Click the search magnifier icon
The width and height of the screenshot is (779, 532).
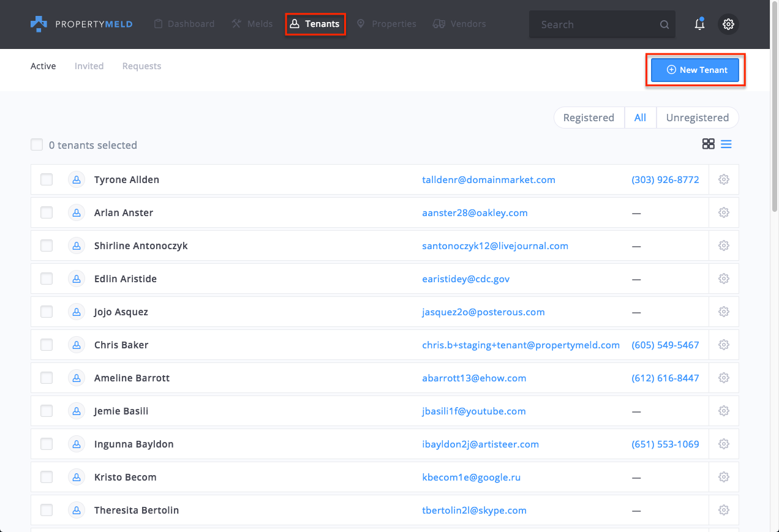[x=664, y=25]
